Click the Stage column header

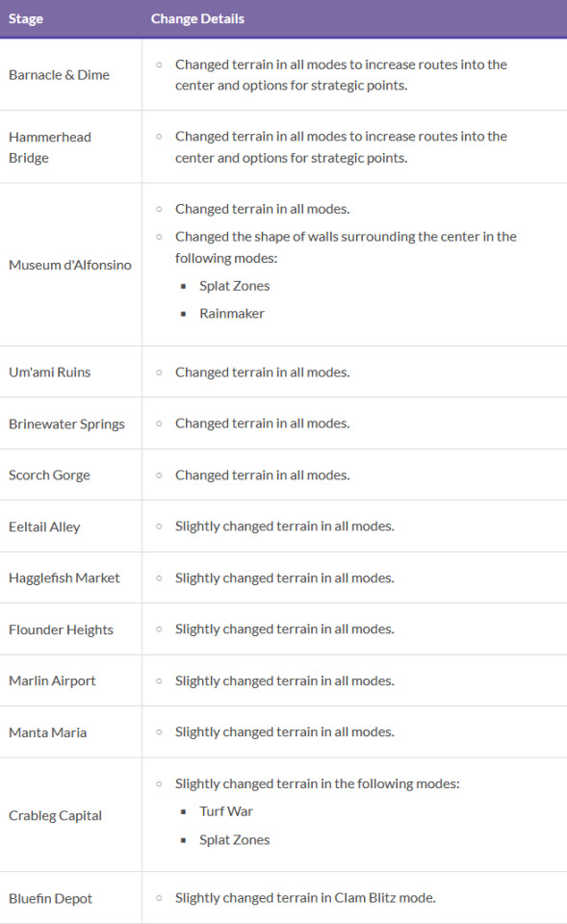(26, 19)
